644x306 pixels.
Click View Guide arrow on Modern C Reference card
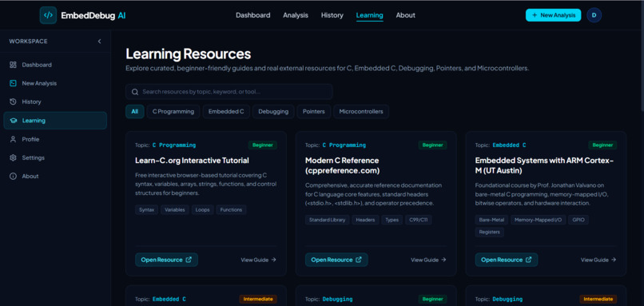coord(443,260)
